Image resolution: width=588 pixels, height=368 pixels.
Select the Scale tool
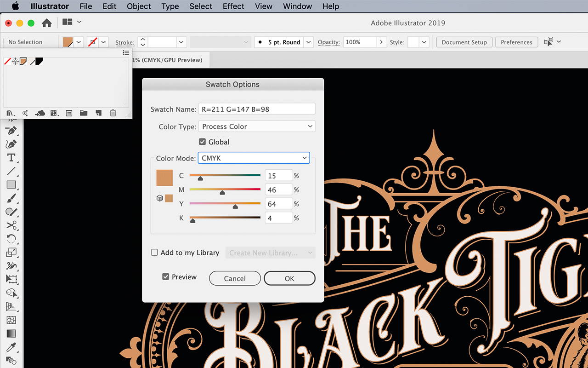pyautogui.click(x=11, y=252)
